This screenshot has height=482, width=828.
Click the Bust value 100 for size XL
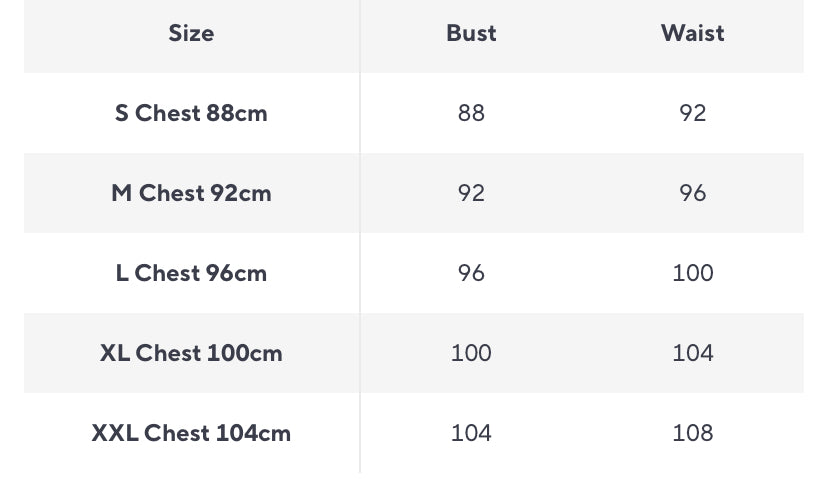(471, 353)
